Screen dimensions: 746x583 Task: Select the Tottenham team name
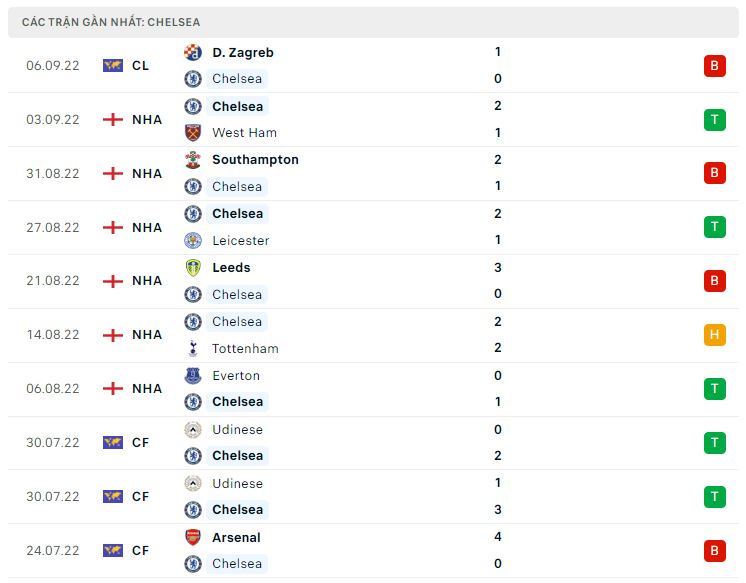[x=245, y=348]
